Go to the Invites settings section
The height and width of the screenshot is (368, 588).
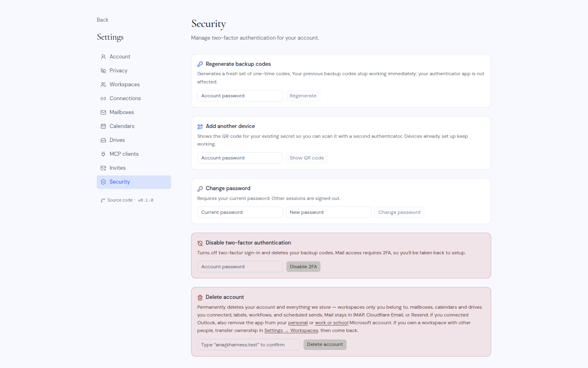134,168
